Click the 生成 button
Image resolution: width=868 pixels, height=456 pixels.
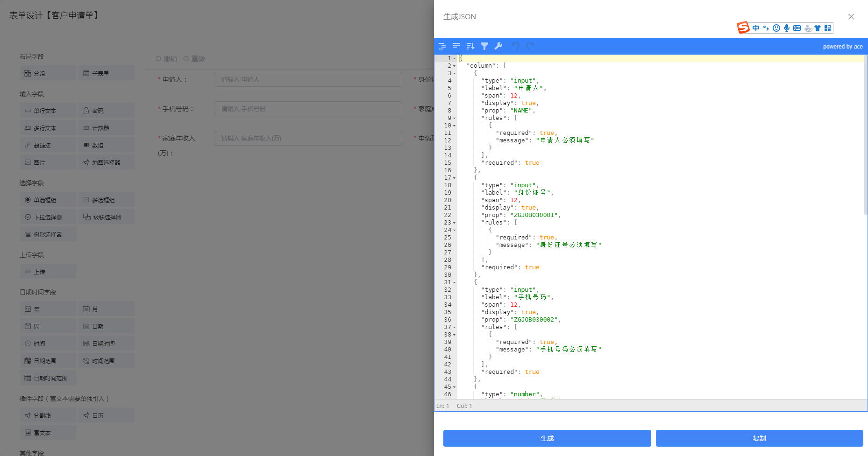(547, 438)
